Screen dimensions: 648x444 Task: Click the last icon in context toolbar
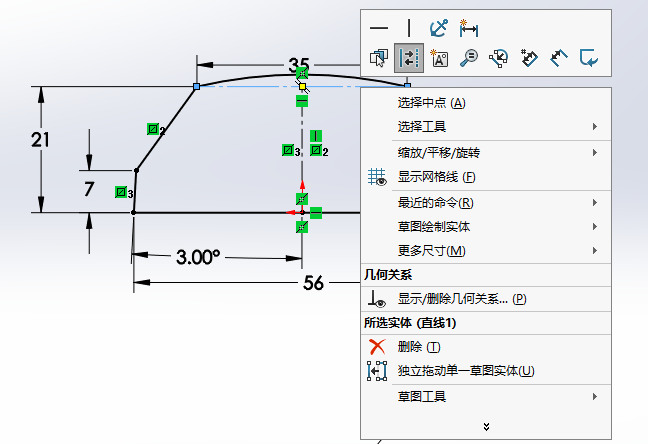point(590,58)
